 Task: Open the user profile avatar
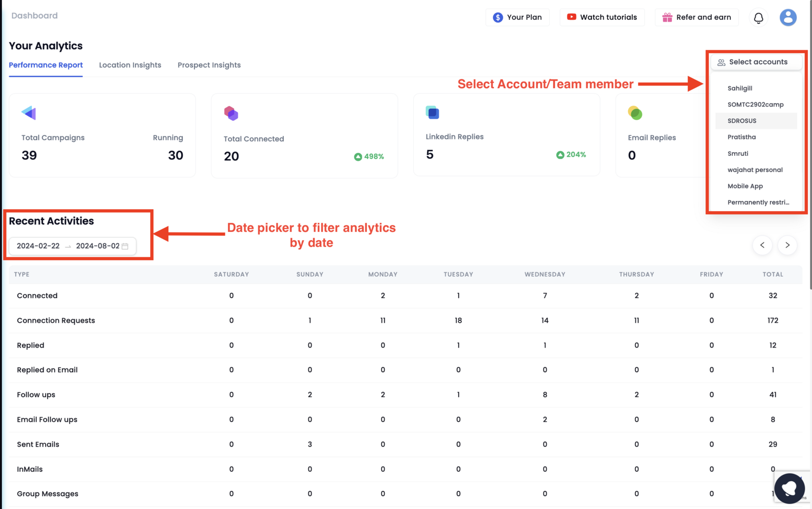pos(788,17)
